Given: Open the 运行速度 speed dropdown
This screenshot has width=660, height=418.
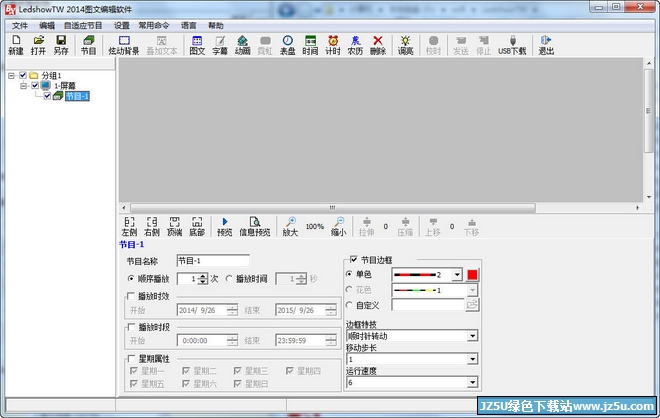Looking at the screenshot, I should tap(473, 382).
